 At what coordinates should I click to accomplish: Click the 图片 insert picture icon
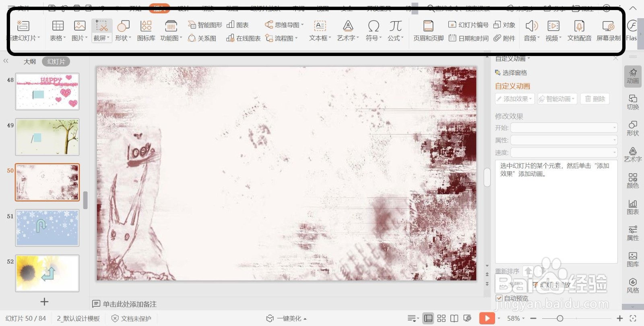coord(80,26)
